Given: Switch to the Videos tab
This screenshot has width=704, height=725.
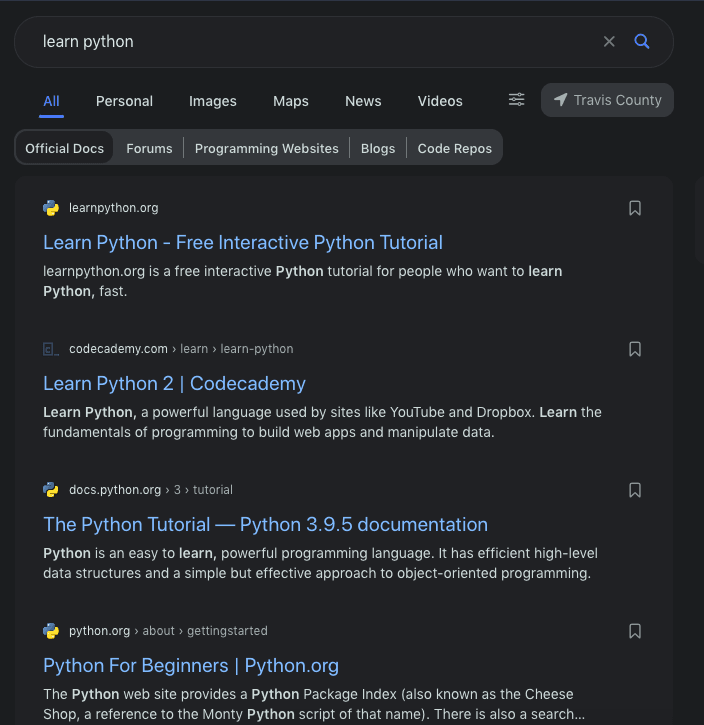Looking at the screenshot, I should point(440,101).
